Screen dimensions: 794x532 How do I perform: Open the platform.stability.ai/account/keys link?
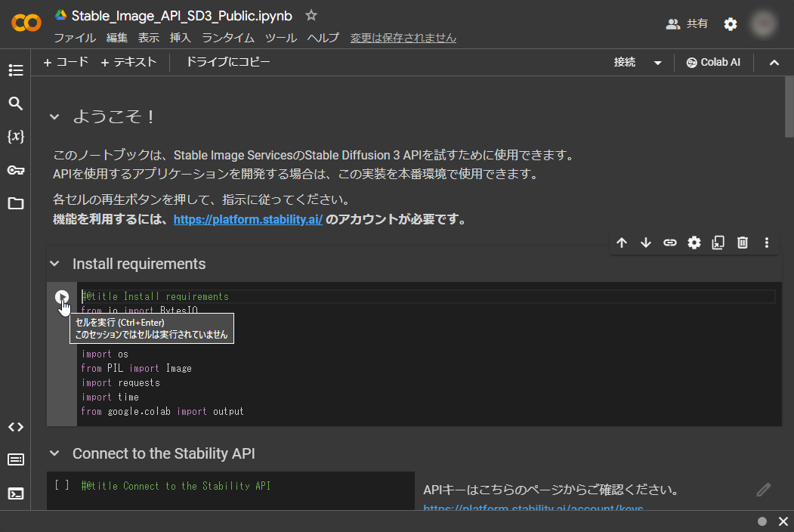coord(533,508)
